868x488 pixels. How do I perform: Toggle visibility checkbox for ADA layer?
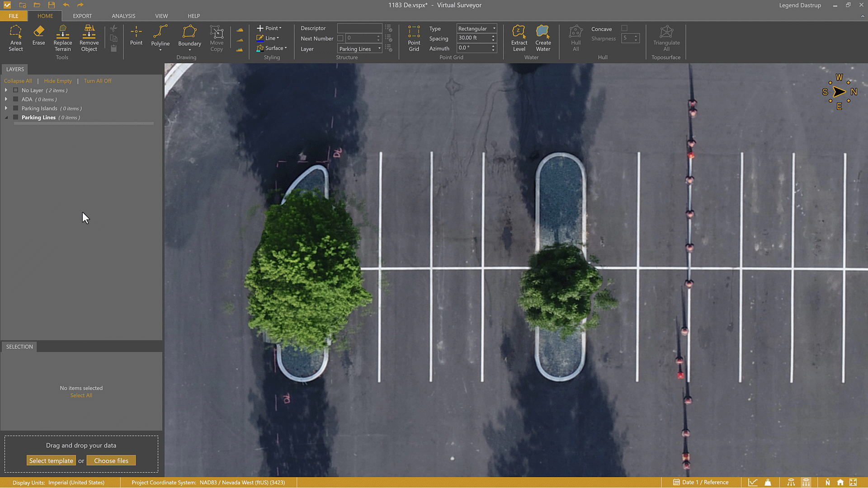(16, 99)
